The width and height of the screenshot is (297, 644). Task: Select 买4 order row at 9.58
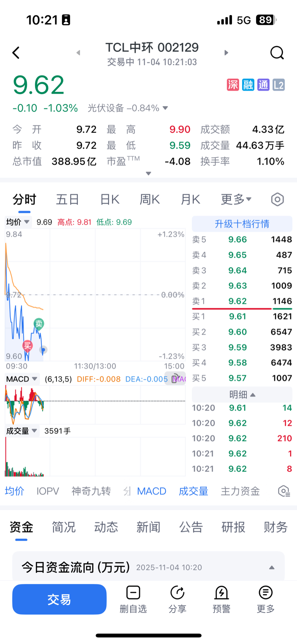coord(242,362)
